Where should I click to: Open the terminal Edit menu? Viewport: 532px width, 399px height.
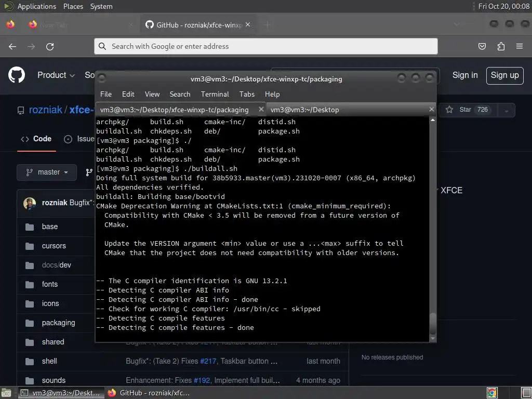click(128, 95)
